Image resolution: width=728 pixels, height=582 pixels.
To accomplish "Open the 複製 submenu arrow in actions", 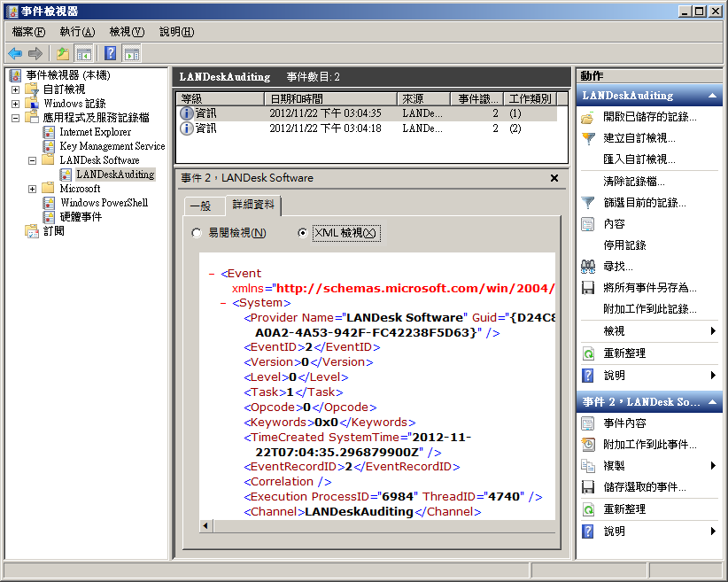I will [713, 465].
